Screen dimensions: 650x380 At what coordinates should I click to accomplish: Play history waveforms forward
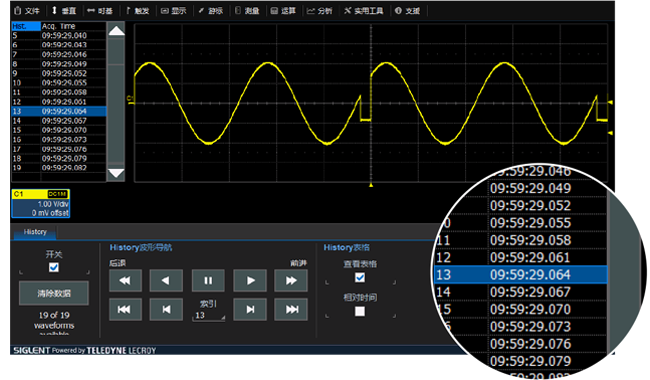click(x=250, y=281)
